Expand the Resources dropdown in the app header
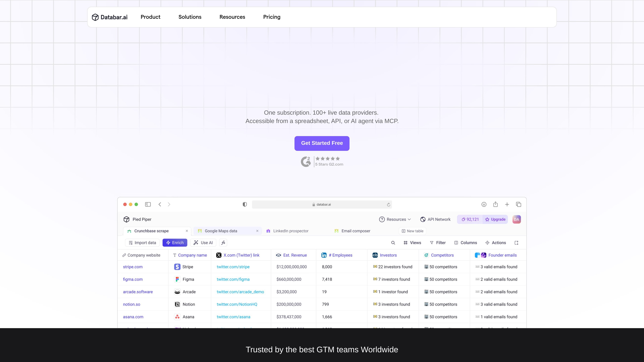This screenshot has width=644, height=362. pyautogui.click(x=395, y=219)
